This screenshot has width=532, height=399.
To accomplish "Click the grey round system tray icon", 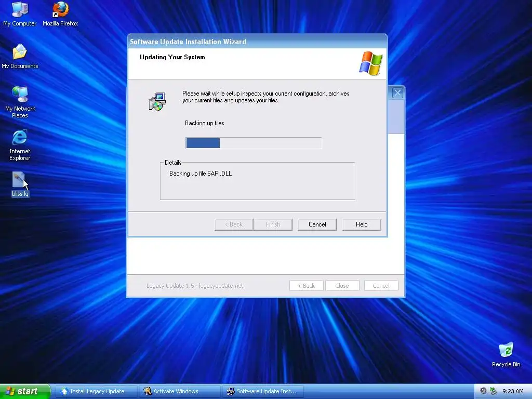I will pyautogui.click(x=483, y=391).
